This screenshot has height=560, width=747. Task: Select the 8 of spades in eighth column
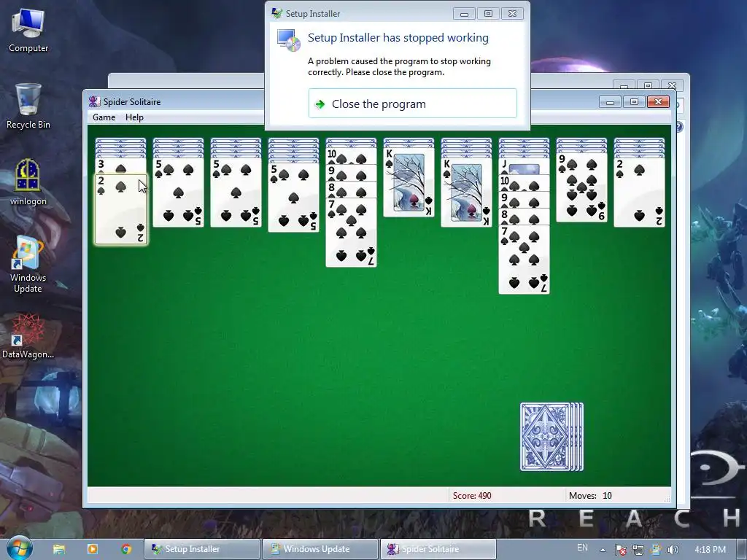[x=524, y=217]
